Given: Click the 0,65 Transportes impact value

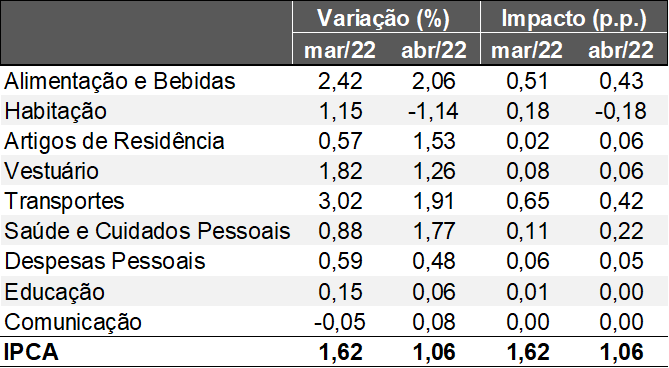Looking at the screenshot, I should 528,201.
